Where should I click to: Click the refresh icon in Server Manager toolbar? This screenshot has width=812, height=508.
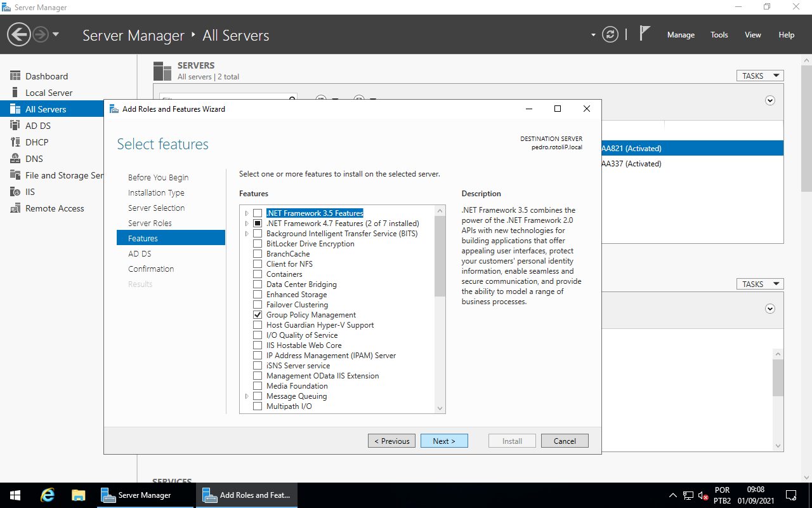(x=610, y=34)
